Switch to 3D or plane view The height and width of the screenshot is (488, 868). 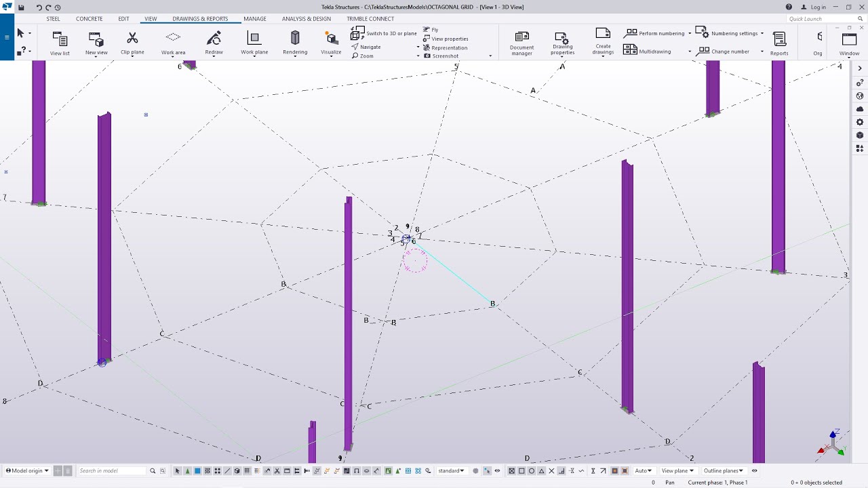point(384,33)
